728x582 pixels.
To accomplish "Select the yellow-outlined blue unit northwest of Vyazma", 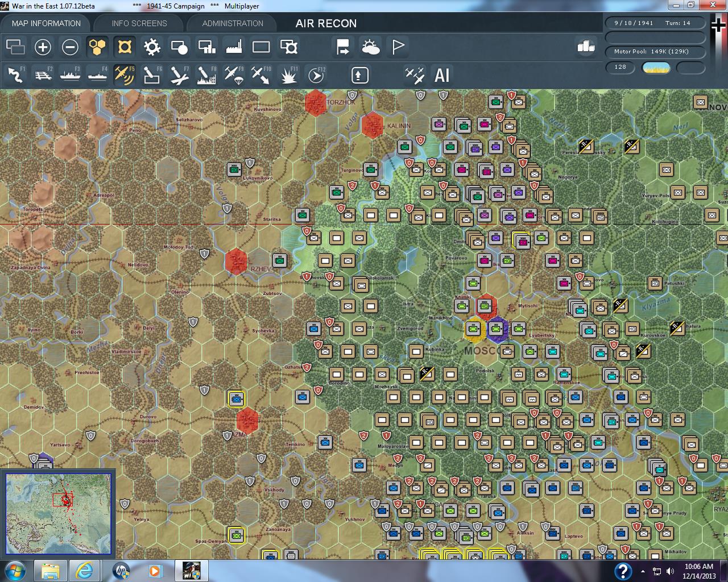I will point(236,398).
